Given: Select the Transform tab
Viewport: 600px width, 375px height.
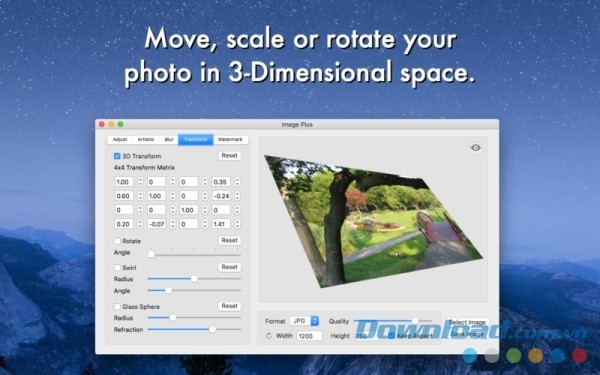Looking at the screenshot, I should 196,140.
